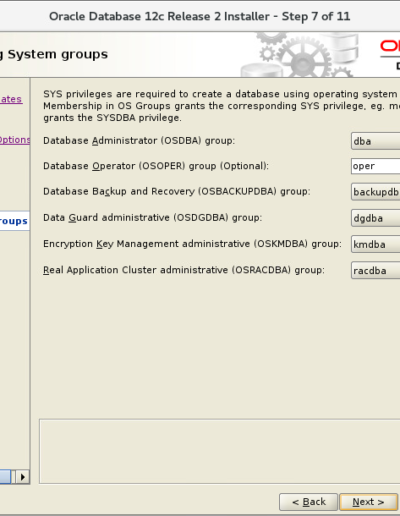
Task: Open the OSKMDBA group dropdown showing kmdba
Action: coord(376,244)
